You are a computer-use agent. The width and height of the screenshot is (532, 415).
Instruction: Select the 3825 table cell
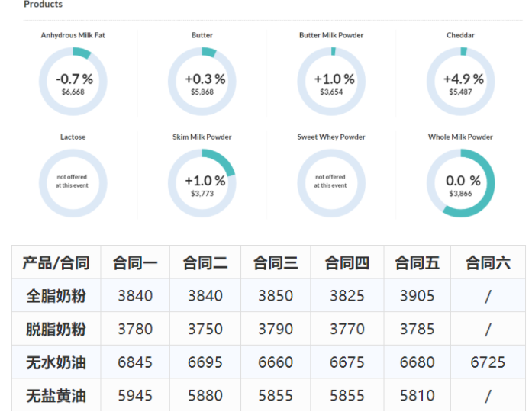point(347,296)
